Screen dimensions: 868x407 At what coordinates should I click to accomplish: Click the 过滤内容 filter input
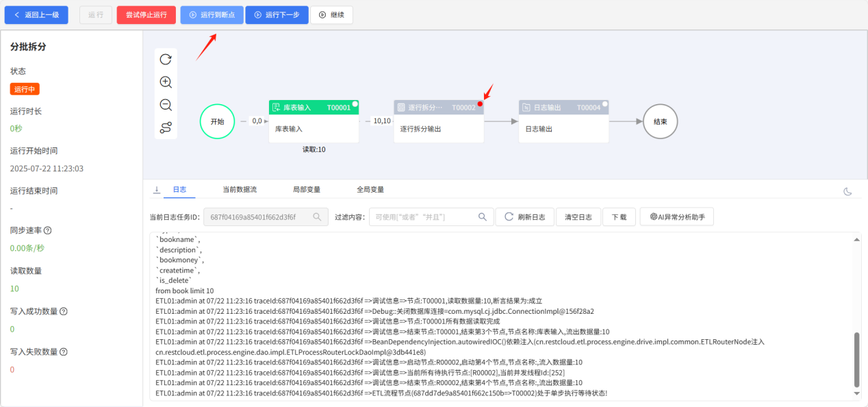click(x=431, y=217)
